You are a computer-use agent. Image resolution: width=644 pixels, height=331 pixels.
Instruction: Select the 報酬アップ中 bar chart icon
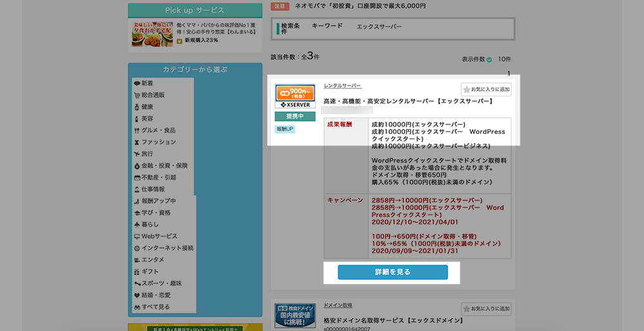(137, 201)
